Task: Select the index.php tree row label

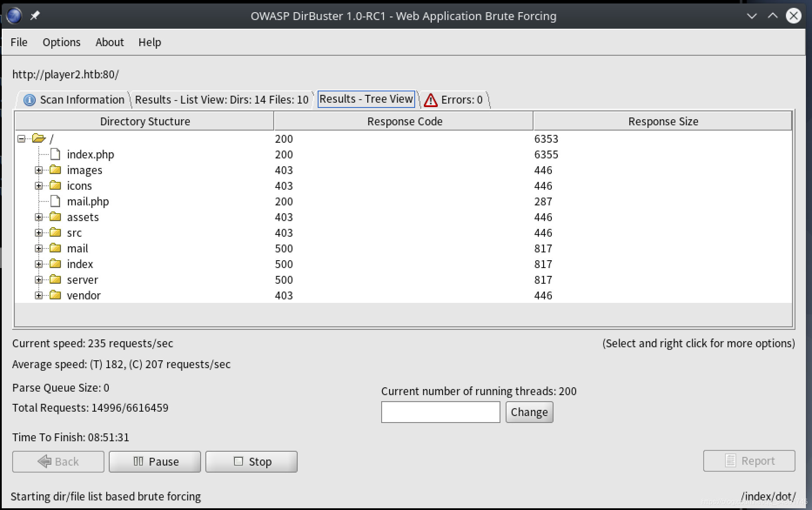Action: [x=91, y=154]
